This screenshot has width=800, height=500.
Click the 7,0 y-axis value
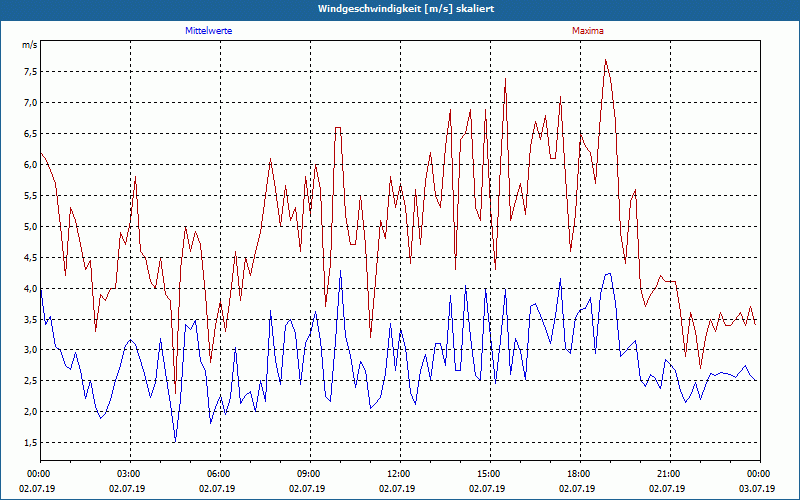(x=31, y=103)
